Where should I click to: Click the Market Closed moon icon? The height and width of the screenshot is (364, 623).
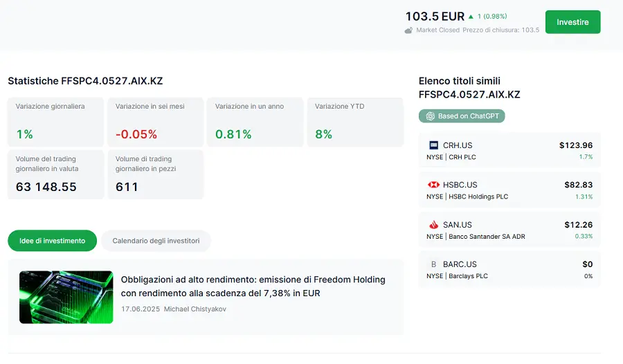coord(409,30)
